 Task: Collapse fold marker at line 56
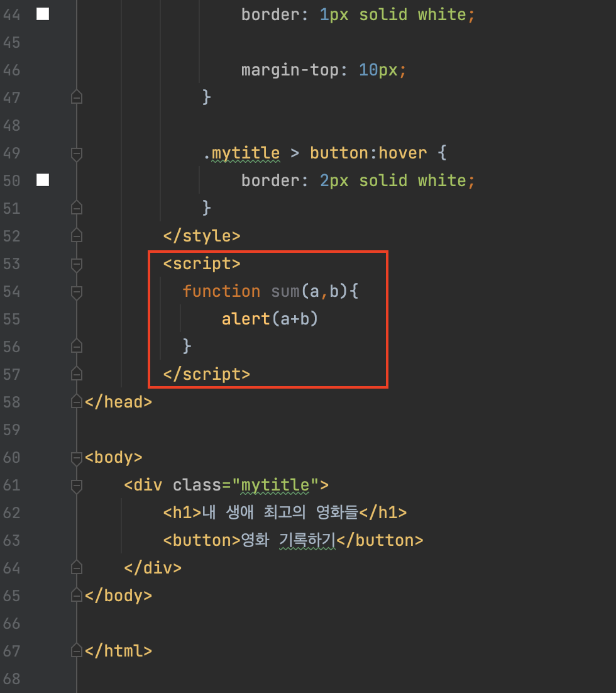click(x=77, y=346)
